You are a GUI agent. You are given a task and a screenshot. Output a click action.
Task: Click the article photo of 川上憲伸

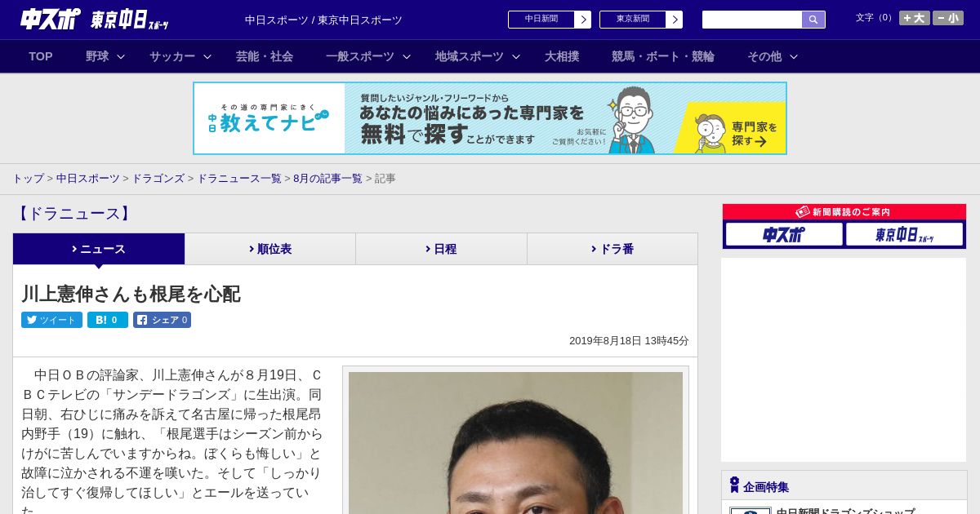[515, 443]
